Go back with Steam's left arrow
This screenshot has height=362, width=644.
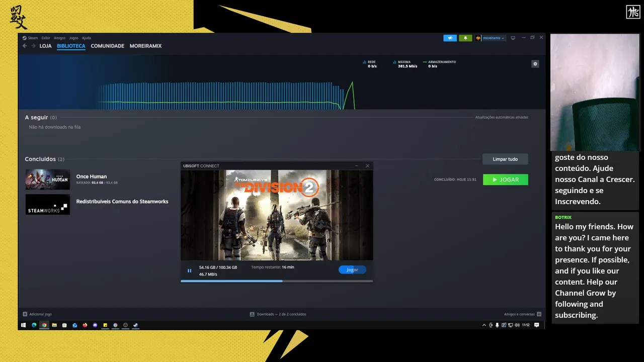pos(25,46)
